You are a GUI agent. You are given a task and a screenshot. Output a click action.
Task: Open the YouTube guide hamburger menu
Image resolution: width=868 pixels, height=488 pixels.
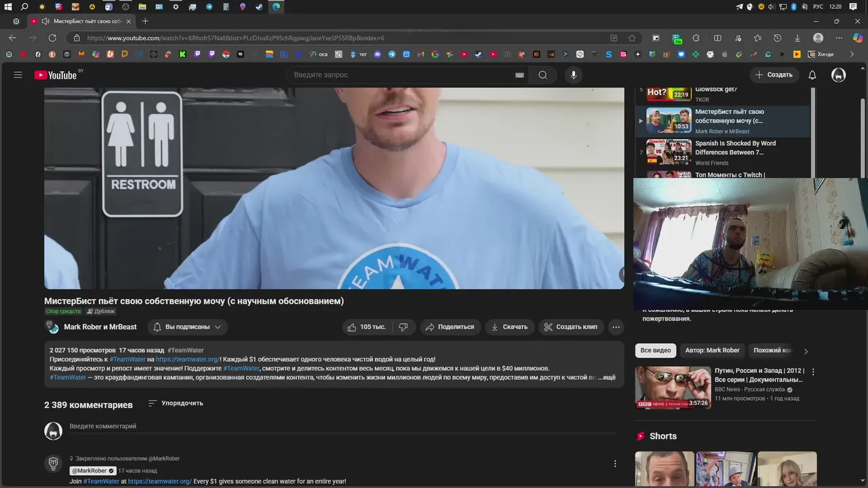[x=18, y=75]
